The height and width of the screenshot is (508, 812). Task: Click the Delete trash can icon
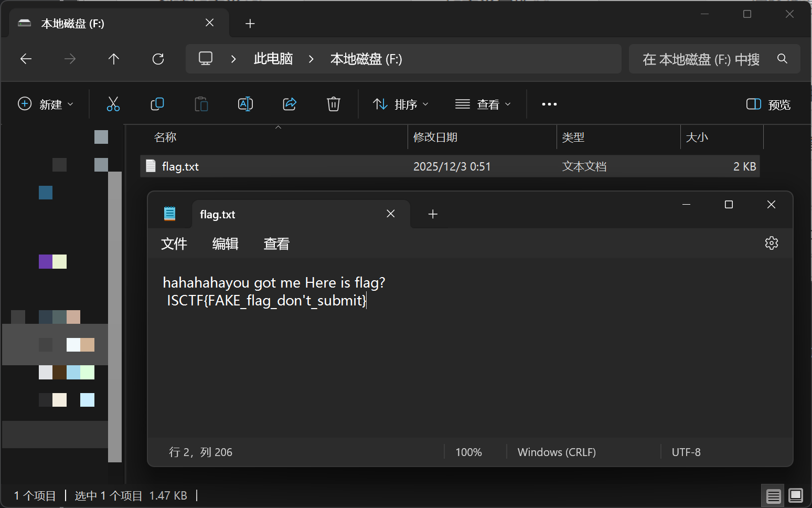click(334, 104)
